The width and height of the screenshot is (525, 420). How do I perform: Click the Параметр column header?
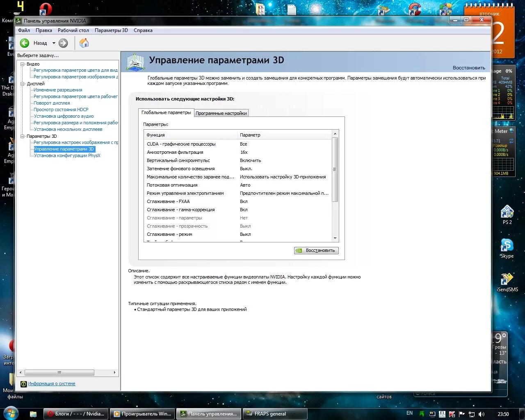[284, 135]
